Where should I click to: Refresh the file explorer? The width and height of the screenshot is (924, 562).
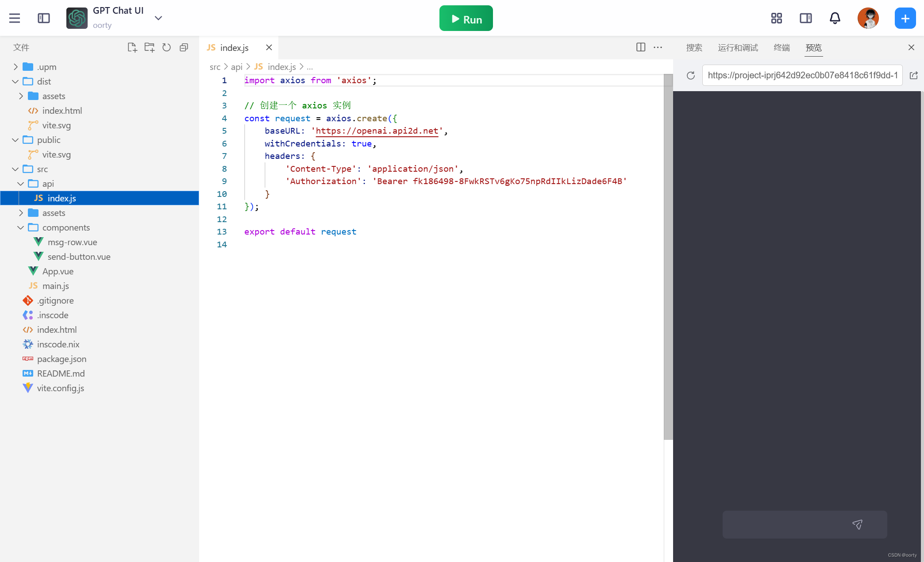coord(166,47)
